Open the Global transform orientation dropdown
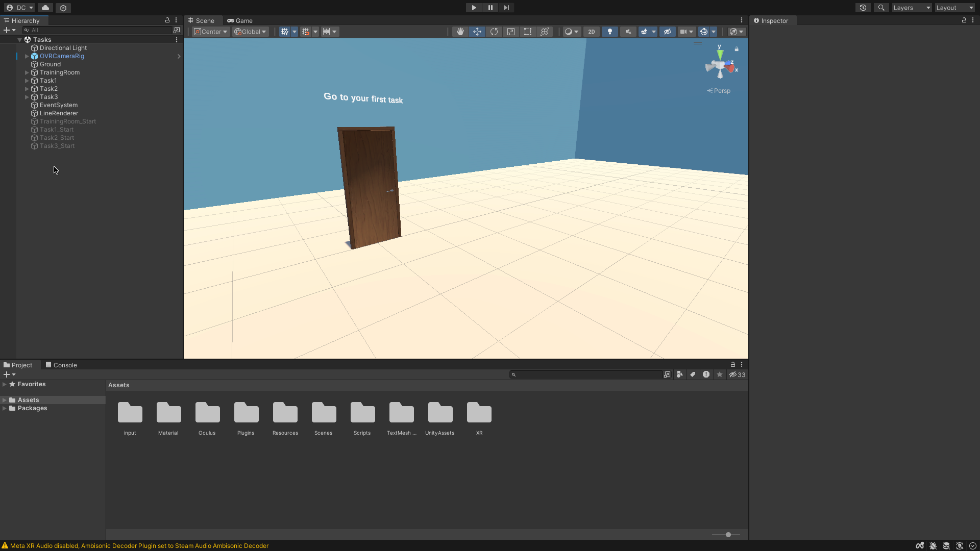This screenshot has height=551, width=980. pyautogui.click(x=250, y=31)
